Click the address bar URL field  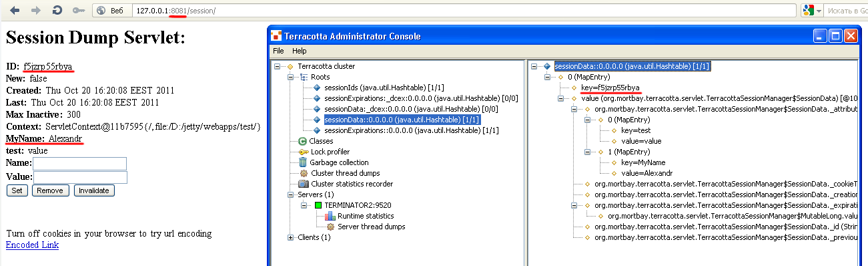464,11
